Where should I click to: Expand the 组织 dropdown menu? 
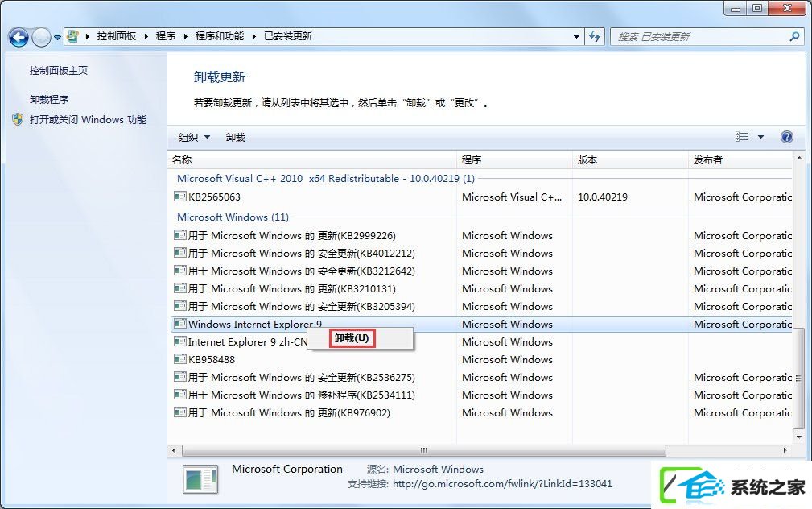194,138
